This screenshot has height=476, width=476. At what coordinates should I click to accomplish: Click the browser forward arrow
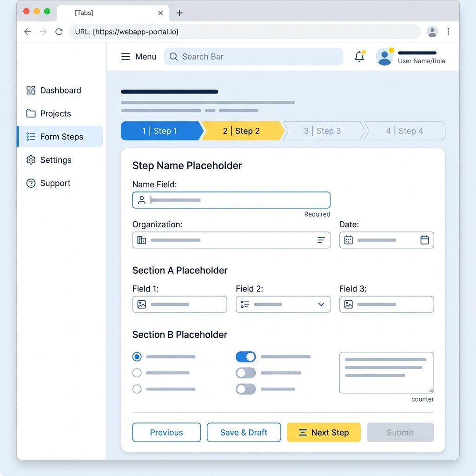coord(43,32)
